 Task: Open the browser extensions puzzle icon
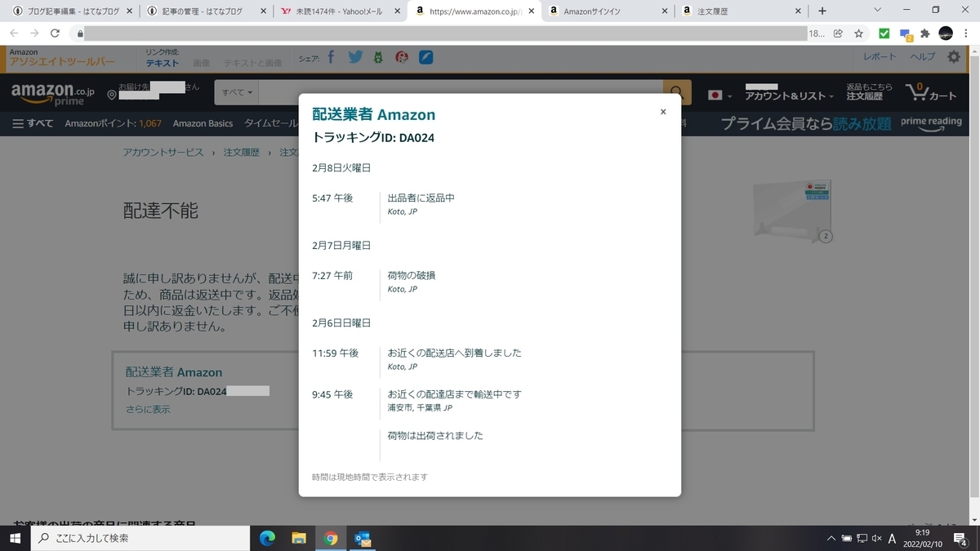[x=924, y=33]
